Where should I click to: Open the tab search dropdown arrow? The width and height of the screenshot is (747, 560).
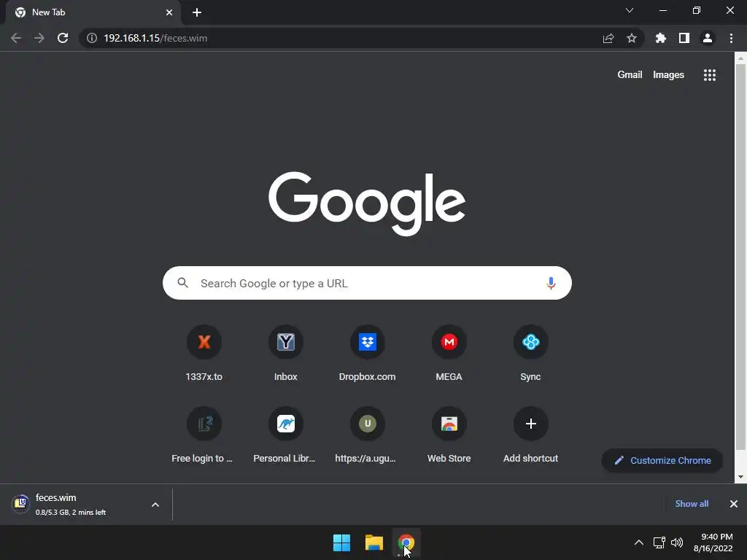click(x=629, y=10)
